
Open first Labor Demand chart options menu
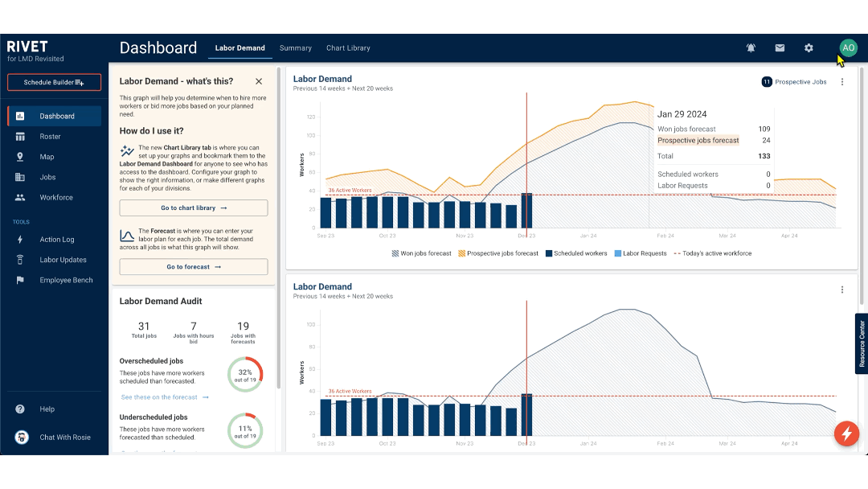pos(842,82)
